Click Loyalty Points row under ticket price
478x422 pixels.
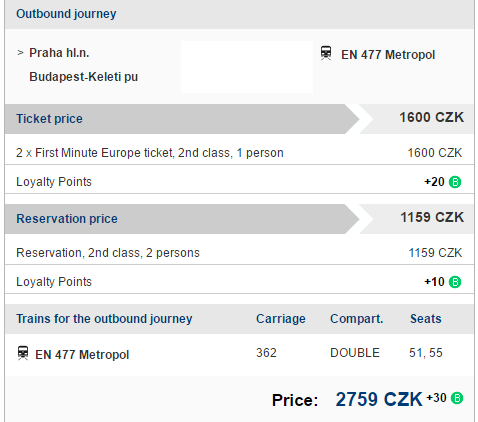pyautogui.click(x=239, y=182)
